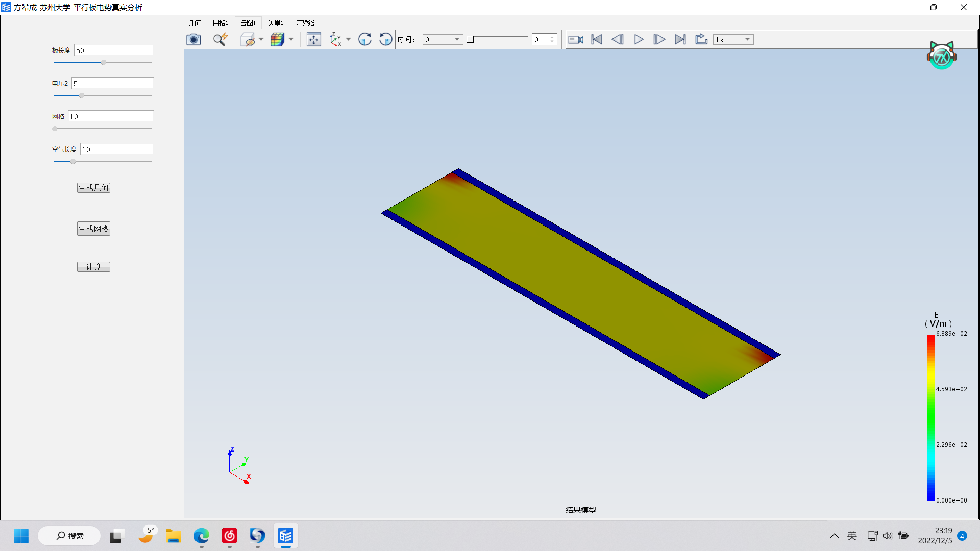Click 计算 button to start calculation
The width and height of the screenshot is (980, 551).
tap(93, 266)
